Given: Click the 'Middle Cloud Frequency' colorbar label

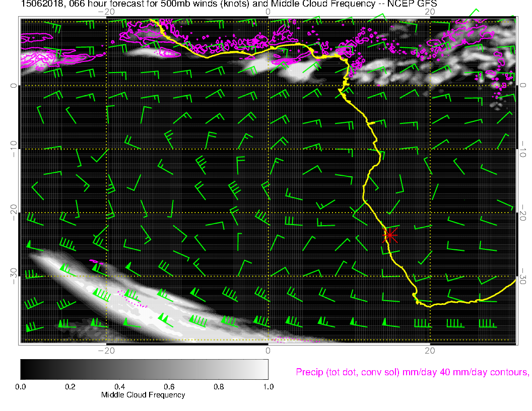Looking at the screenshot, I should (143, 395).
